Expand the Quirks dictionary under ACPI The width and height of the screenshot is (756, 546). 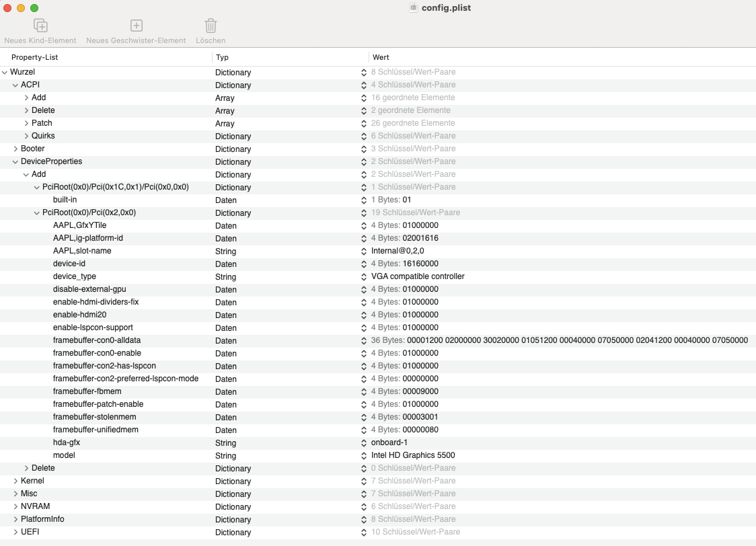(x=26, y=136)
